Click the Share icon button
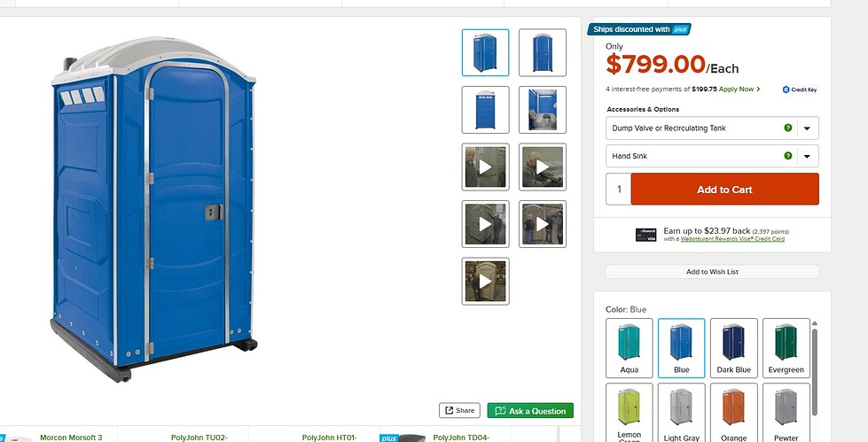 tap(459, 410)
